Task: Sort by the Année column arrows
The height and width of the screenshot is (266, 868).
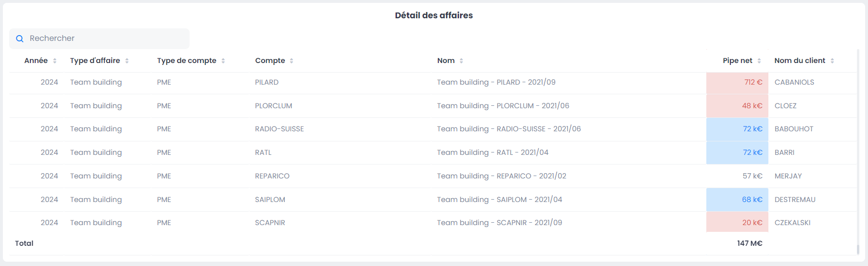Action: pyautogui.click(x=55, y=61)
